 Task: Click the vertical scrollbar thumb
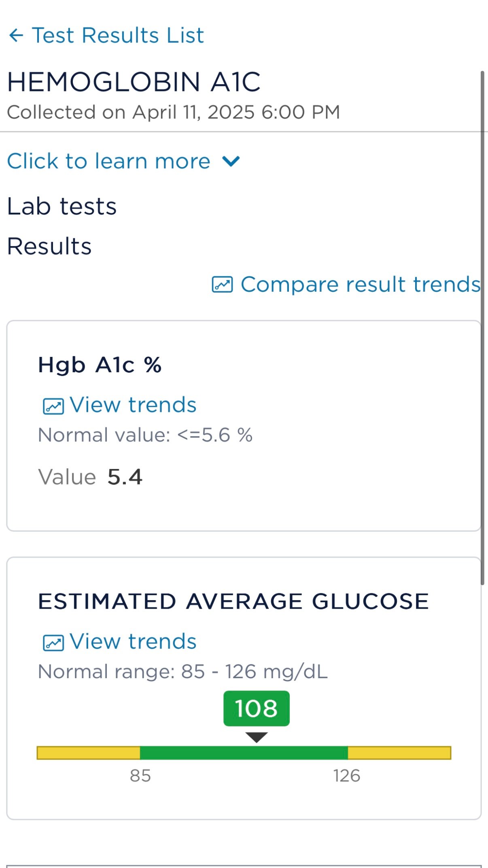point(482,328)
